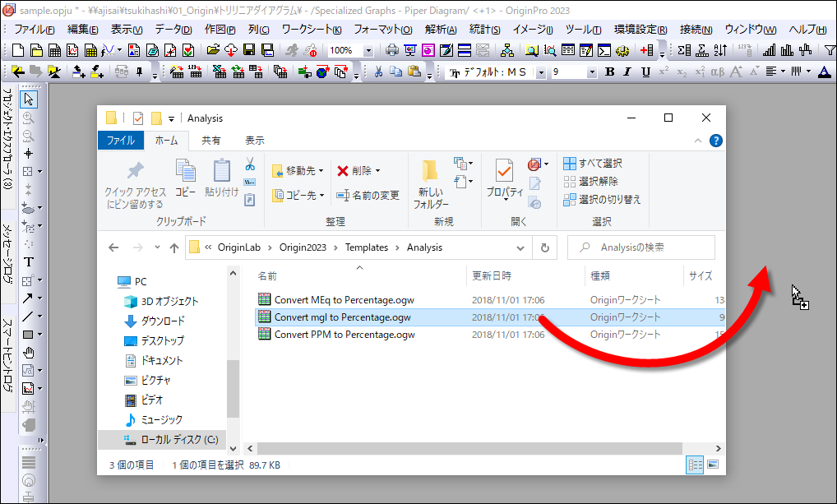Click the add new column icon
This screenshot has width=837, height=504.
(646, 50)
